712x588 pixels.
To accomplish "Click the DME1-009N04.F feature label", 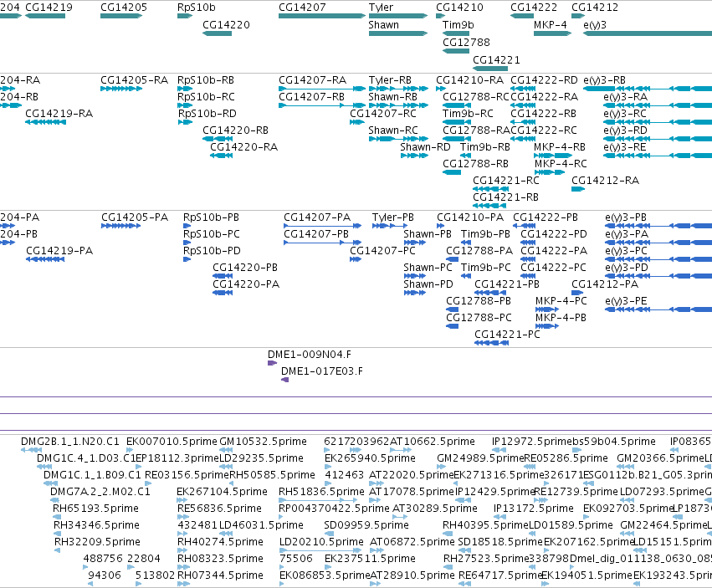I will (310, 355).
